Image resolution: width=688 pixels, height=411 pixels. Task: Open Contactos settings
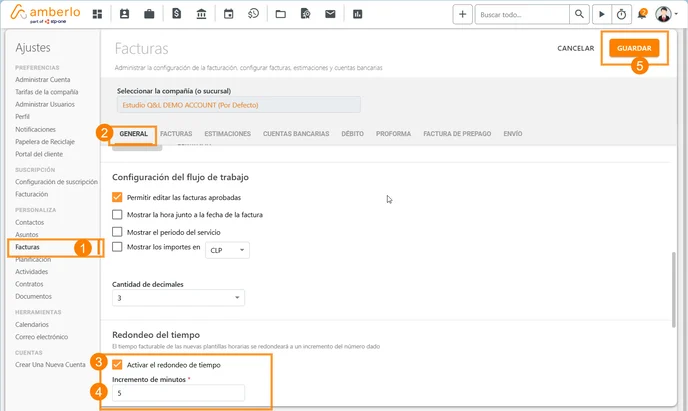[x=29, y=222]
